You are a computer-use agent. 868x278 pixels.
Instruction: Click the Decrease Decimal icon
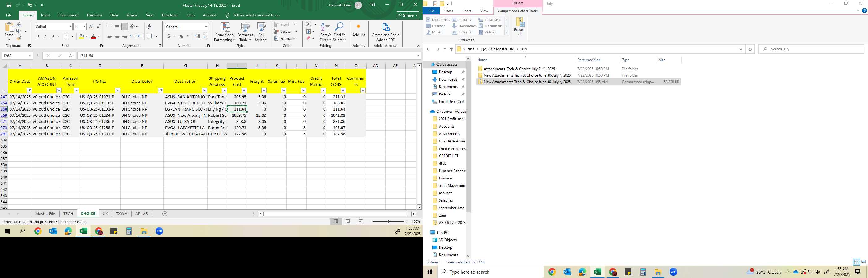(x=205, y=36)
